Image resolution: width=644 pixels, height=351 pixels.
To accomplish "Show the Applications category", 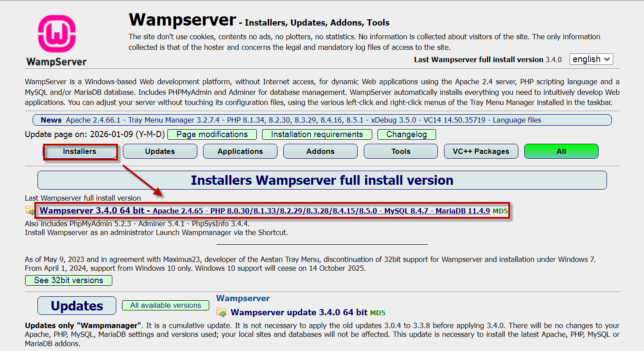I will click(x=240, y=151).
